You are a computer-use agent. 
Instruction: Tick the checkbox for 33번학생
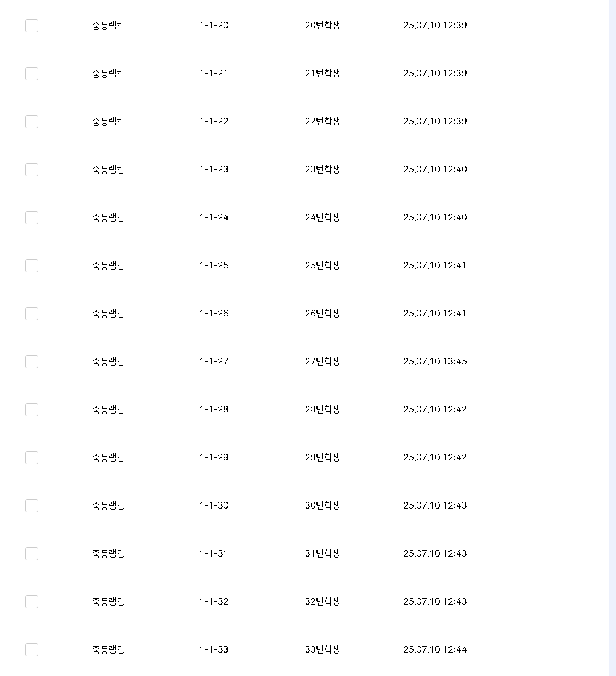coord(32,650)
